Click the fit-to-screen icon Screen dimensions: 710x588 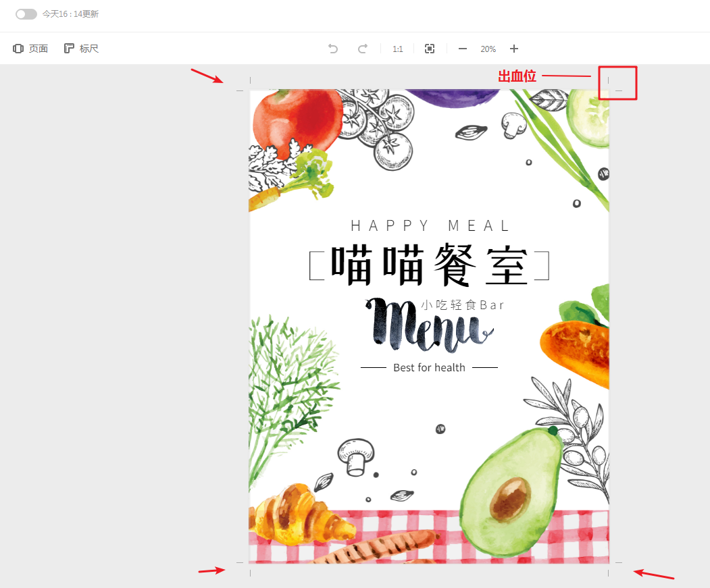click(430, 49)
